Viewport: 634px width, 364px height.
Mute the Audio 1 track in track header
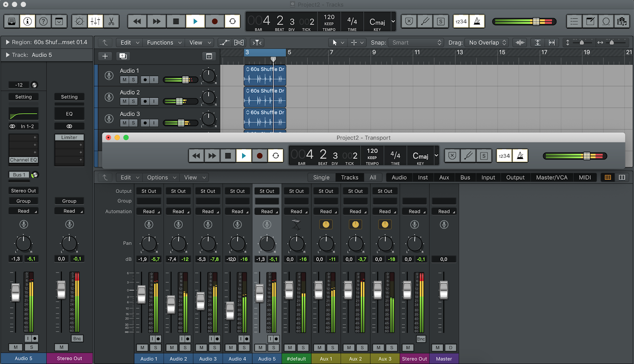click(x=124, y=80)
